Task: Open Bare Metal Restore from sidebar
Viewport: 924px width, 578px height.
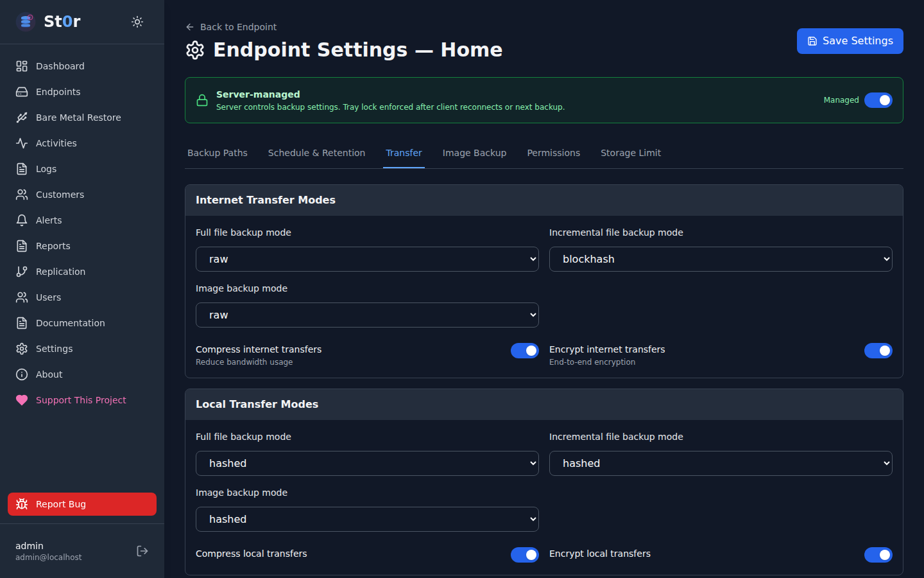Action: (78, 118)
